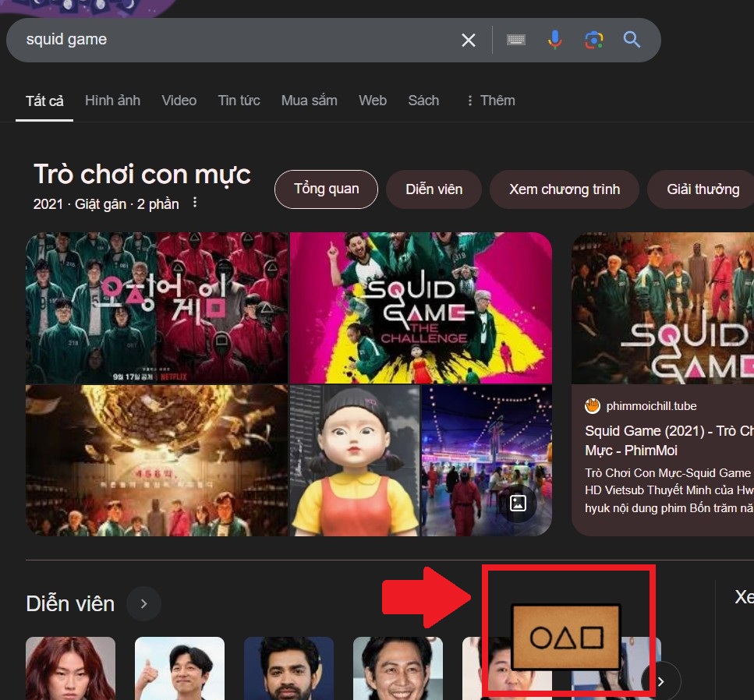Open the bearded actor cast card
Image resolution: width=754 pixels, height=700 pixels.
coord(289,668)
